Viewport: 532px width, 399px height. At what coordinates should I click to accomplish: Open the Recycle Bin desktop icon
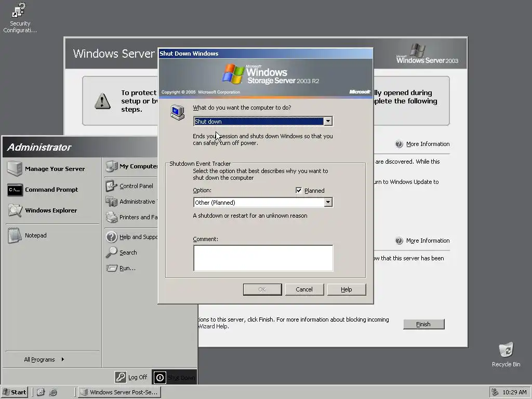click(x=506, y=350)
